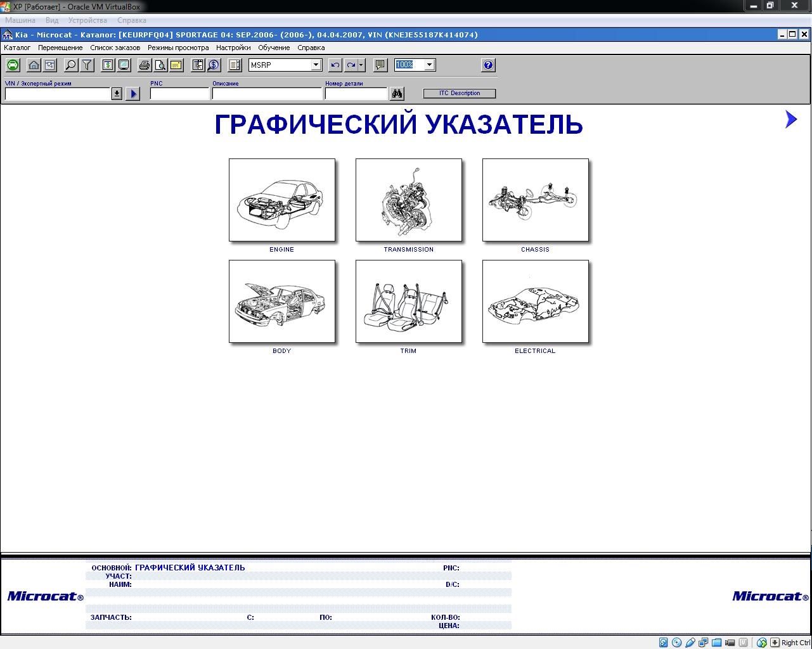Click the printer icon
Viewport: 812px width, 649px height.
(145, 65)
